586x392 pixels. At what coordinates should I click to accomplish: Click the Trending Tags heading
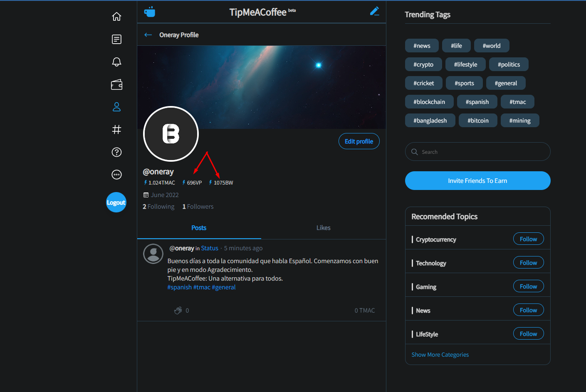pos(428,15)
